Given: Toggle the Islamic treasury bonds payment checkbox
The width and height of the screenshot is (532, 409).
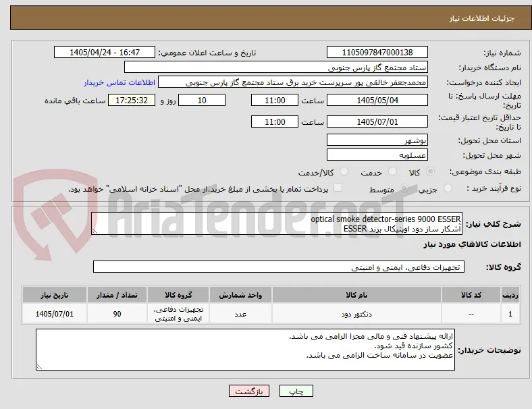Looking at the screenshot, I should (x=338, y=188).
